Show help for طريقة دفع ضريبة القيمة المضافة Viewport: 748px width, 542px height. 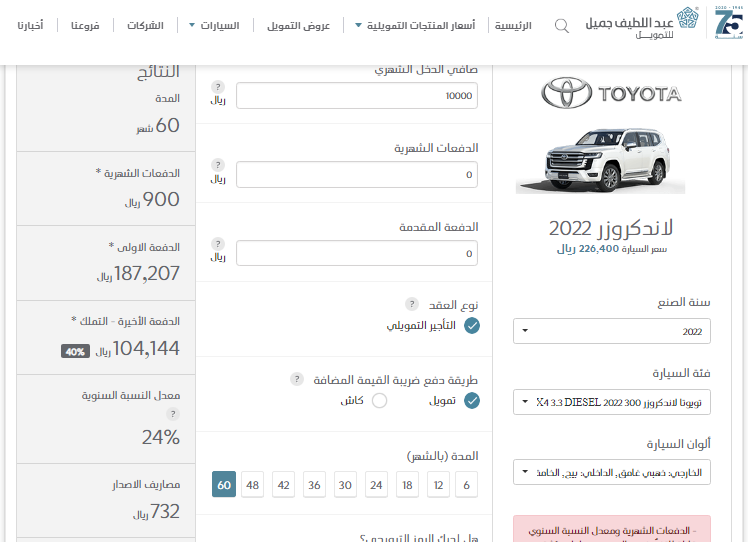[297, 379]
